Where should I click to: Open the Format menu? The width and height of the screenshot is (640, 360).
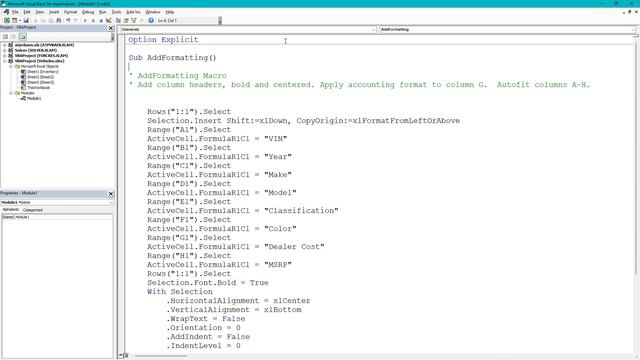(70, 12)
